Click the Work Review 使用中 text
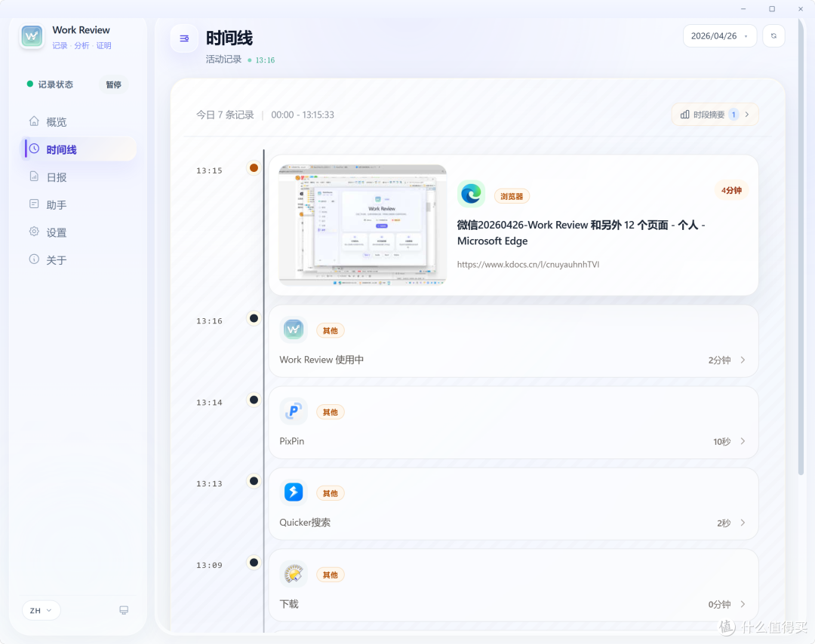The width and height of the screenshot is (815, 644). coord(321,360)
